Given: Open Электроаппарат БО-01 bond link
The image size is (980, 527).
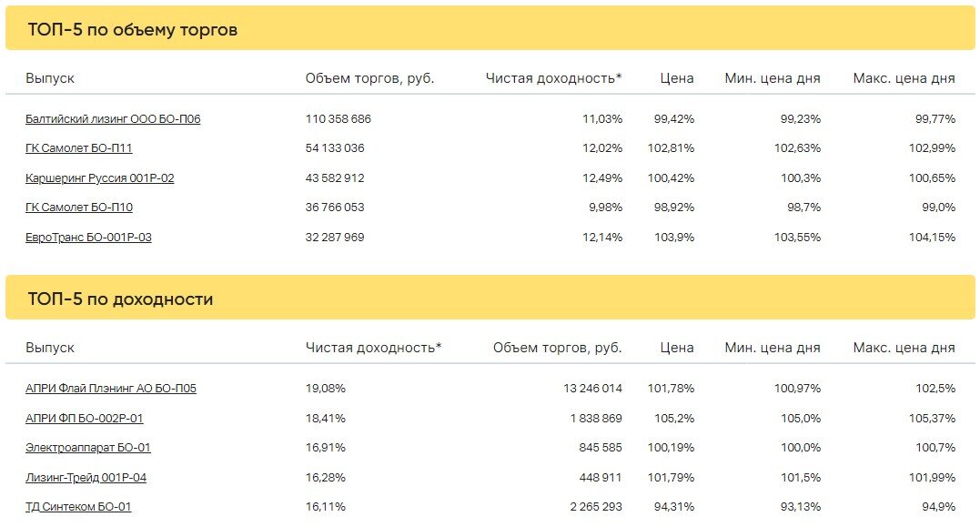Looking at the screenshot, I should pos(87,448).
